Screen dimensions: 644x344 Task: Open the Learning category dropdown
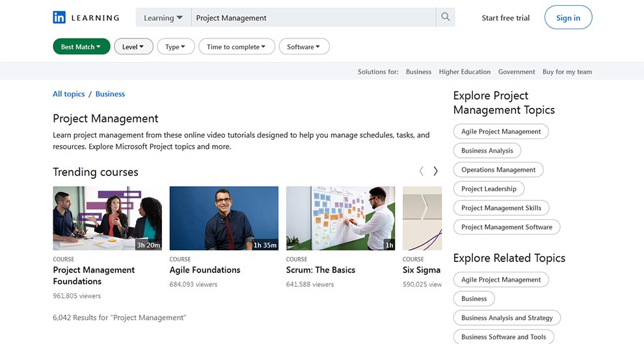click(x=163, y=18)
